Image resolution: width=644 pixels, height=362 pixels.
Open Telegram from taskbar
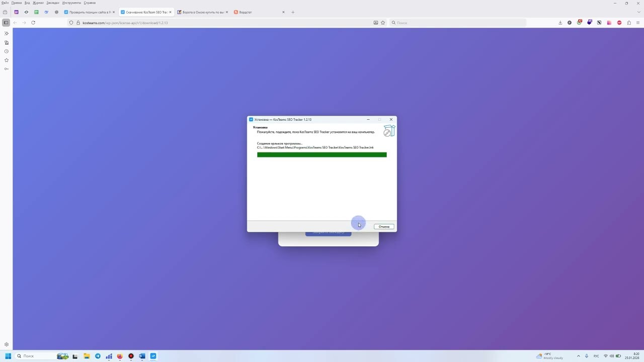point(98,356)
